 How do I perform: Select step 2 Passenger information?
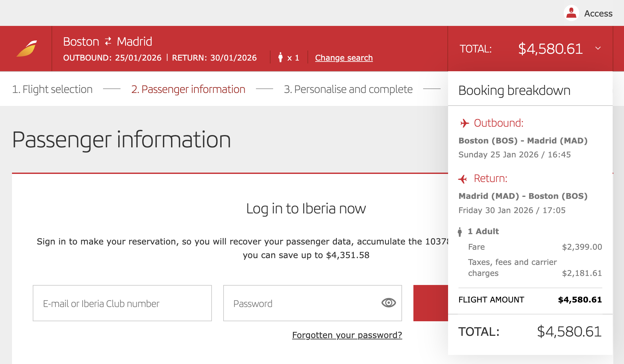point(188,89)
